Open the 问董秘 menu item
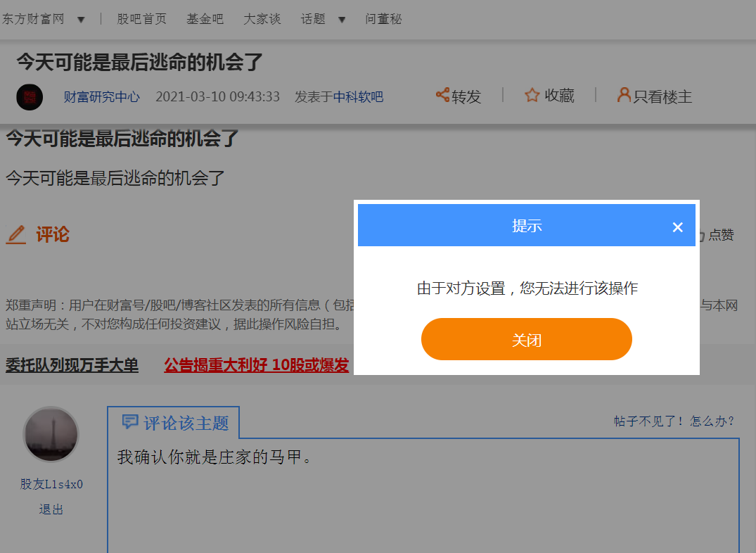The width and height of the screenshot is (756, 553). (x=383, y=19)
